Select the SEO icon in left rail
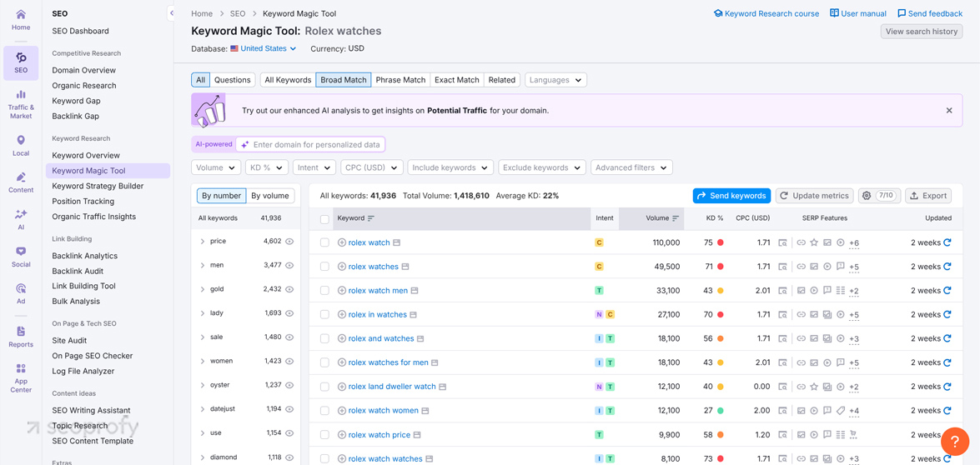The height and width of the screenshot is (465, 980). [21, 63]
